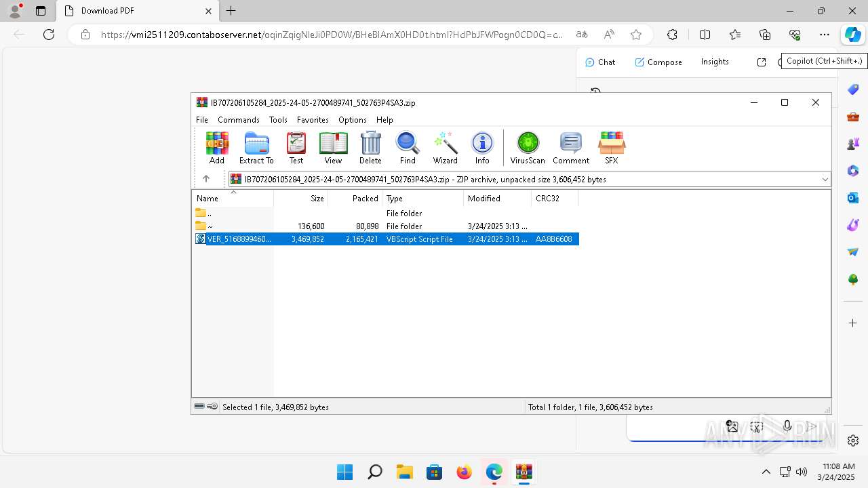
Task: Open the Favorites list icon in Edge
Action: (x=735, y=35)
